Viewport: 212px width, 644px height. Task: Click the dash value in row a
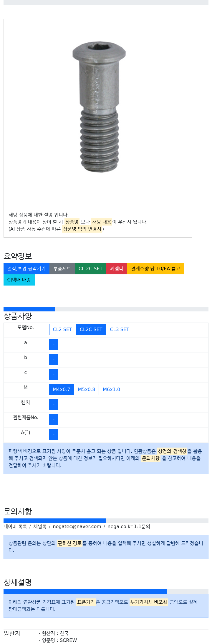(x=54, y=344)
